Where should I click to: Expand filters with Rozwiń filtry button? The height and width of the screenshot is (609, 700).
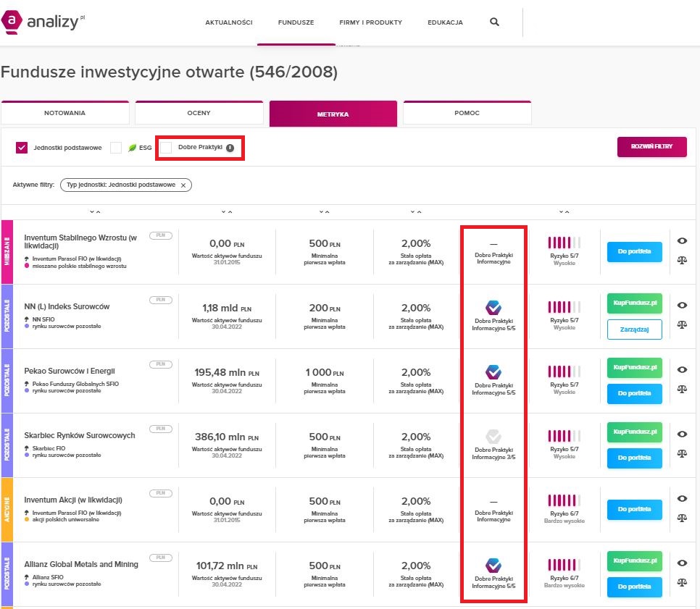[x=651, y=147]
